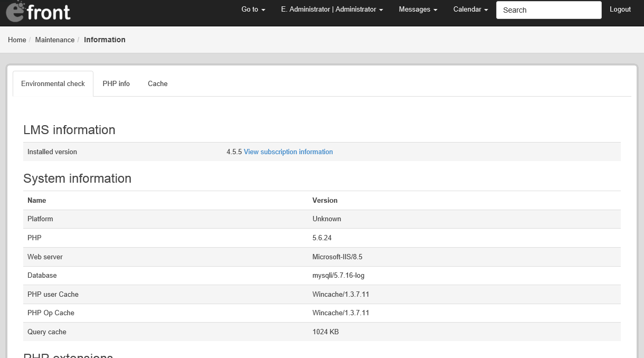The image size is (644, 358).
Task: Expand the Calendar dropdown
Action: (x=470, y=10)
